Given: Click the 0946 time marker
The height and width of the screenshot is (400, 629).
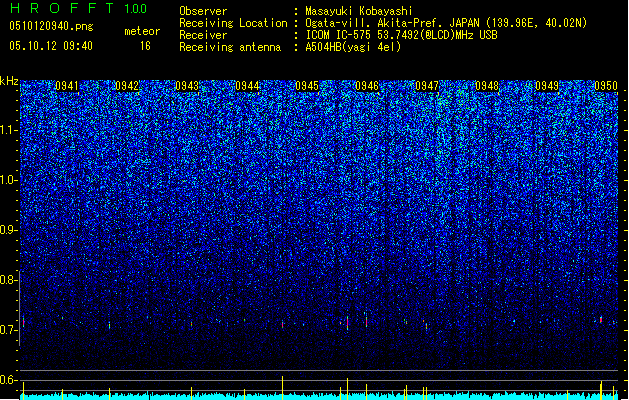Looking at the screenshot, I should (x=367, y=86).
